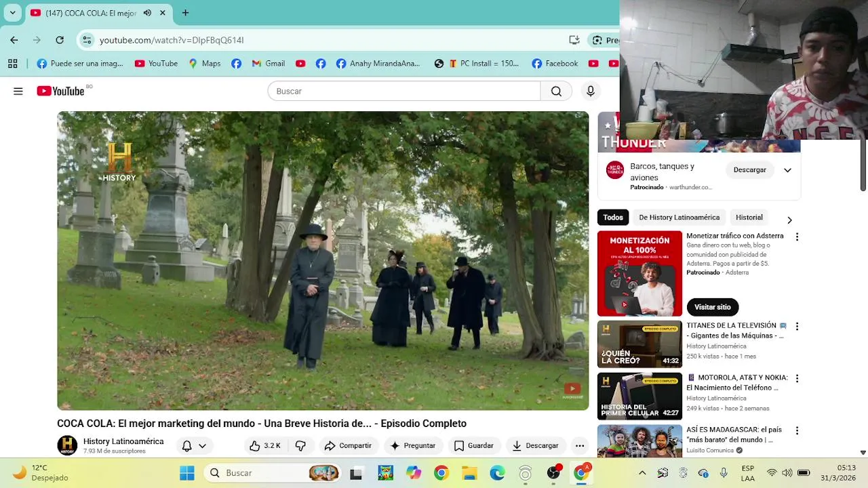Open volume control in system tray
Screen dimensions: 868x488
click(787, 472)
